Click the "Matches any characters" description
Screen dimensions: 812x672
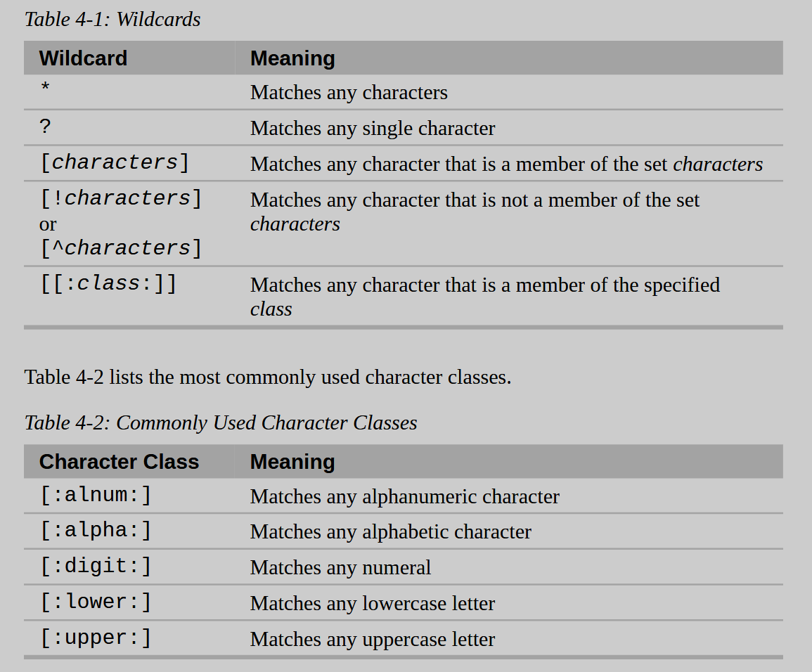[349, 92]
